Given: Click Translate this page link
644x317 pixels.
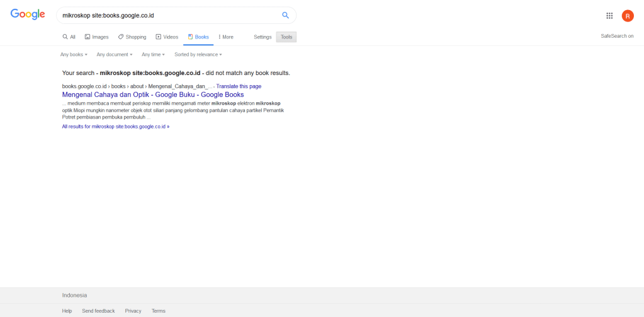Looking at the screenshot, I should tap(239, 86).
